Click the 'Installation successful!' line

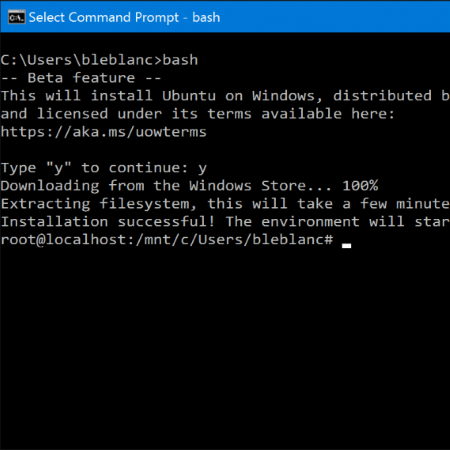pos(225,222)
